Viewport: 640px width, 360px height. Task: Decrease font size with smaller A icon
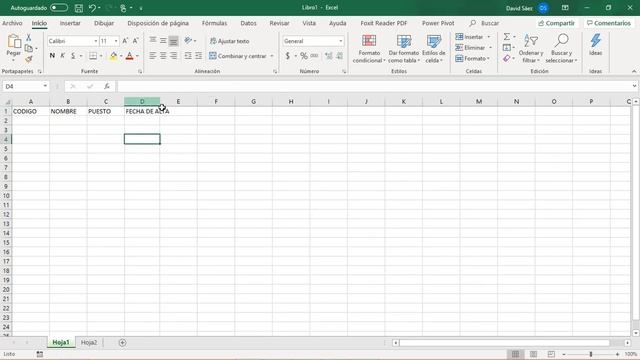tap(136, 41)
